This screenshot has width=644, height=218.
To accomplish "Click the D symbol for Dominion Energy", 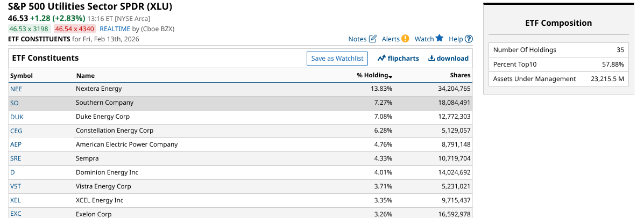I will coord(12,172).
